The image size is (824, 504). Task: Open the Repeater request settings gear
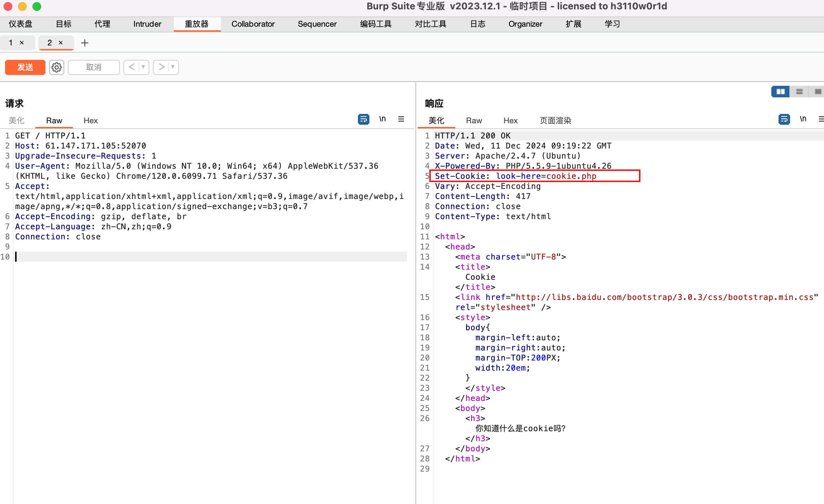pyautogui.click(x=56, y=67)
